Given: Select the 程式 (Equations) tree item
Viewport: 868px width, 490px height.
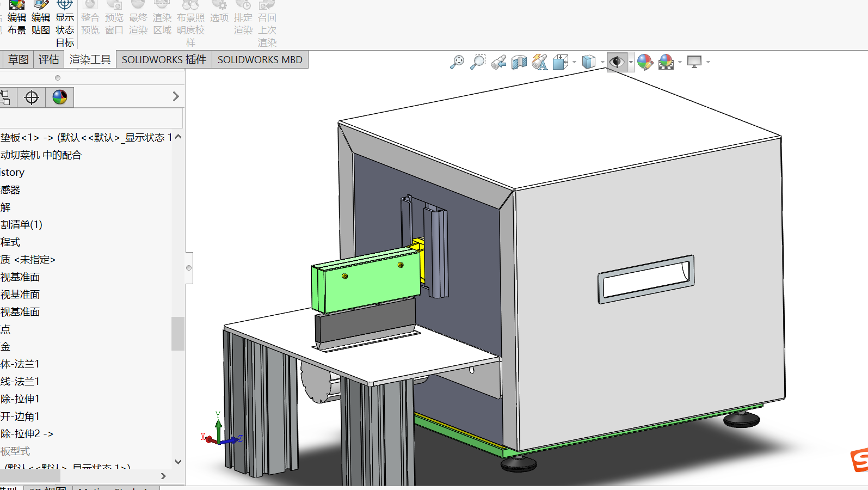Looking at the screenshot, I should (10, 242).
